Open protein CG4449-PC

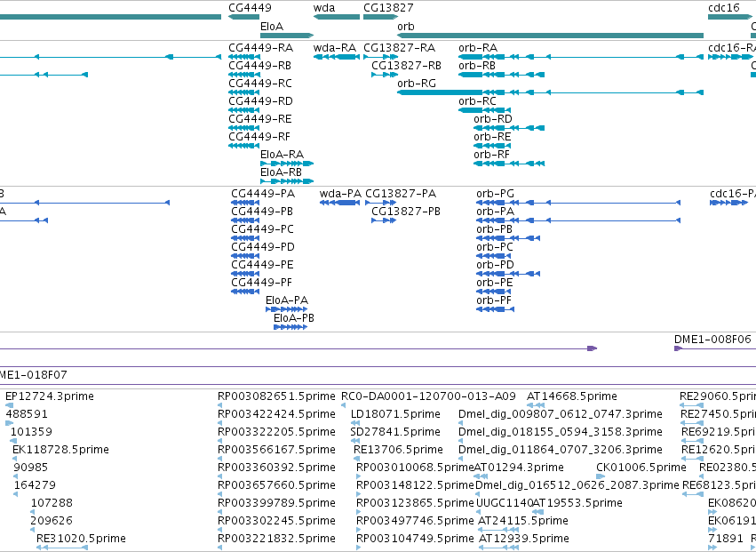[263, 229]
